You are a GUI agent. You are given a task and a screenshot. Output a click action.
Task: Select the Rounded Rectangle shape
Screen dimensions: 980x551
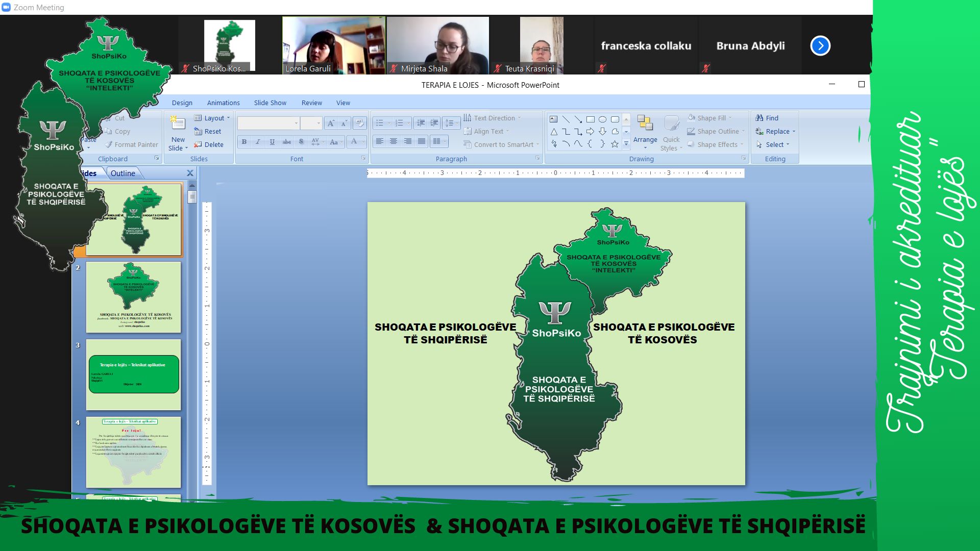coord(615,119)
